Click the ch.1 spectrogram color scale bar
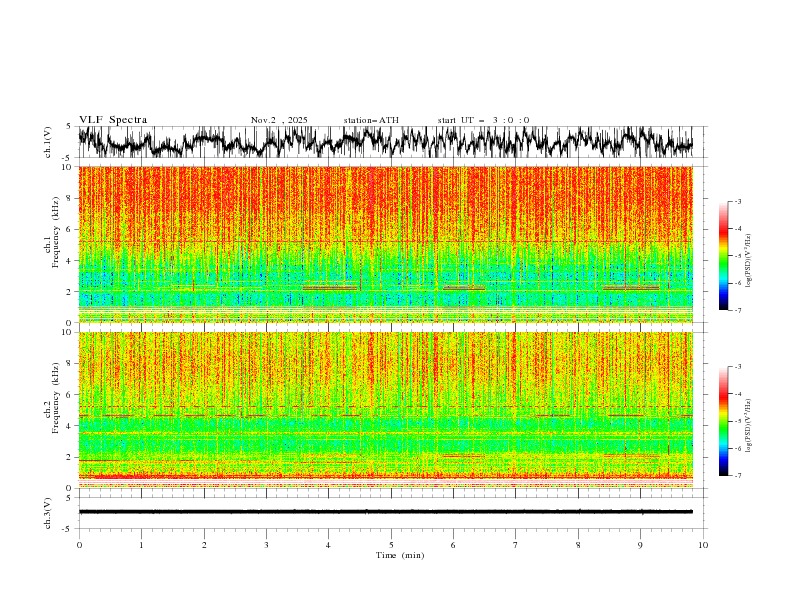Image resolution: width=792 pixels, height=612 pixels. click(723, 256)
